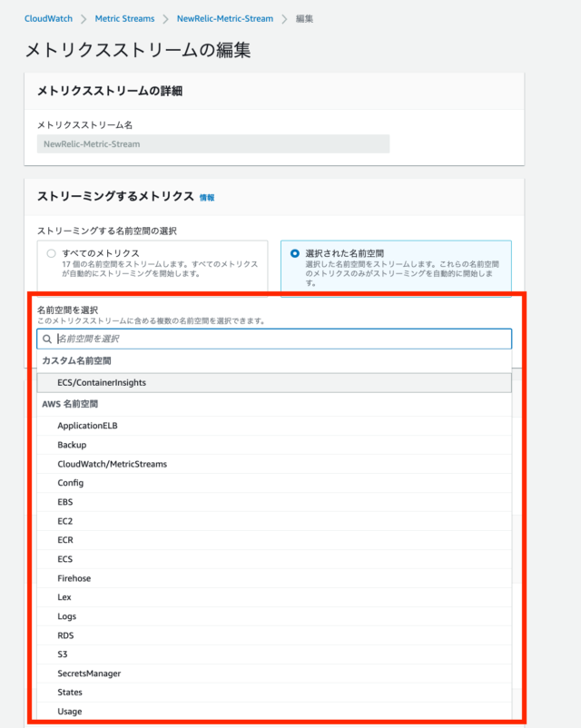Choose EBS from namespace list
This screenshot has width=581, height=728.
click(x=274, y=502)
